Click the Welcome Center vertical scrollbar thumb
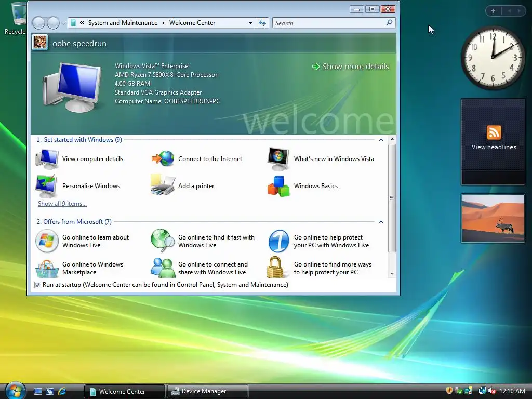This screenshot has width=532, height=399. pyautogui.click(x=392, y=198)
